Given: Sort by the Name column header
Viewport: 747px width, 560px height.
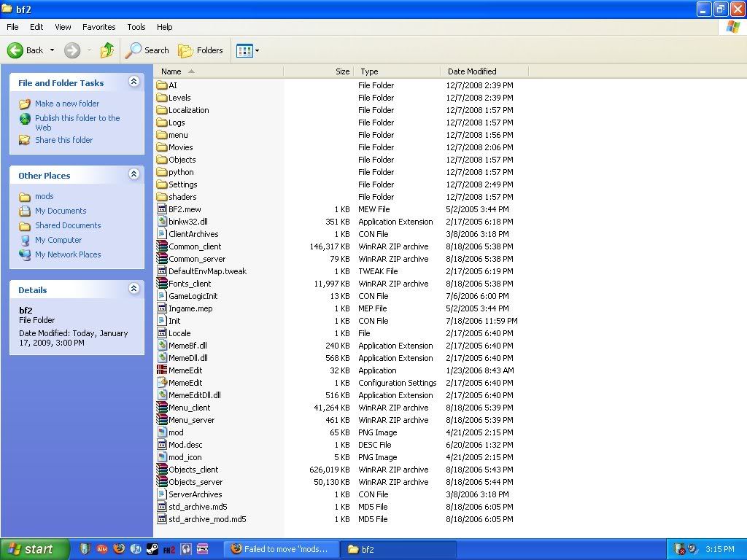Looking at the screenshot, I should click(x=219, y=71).
